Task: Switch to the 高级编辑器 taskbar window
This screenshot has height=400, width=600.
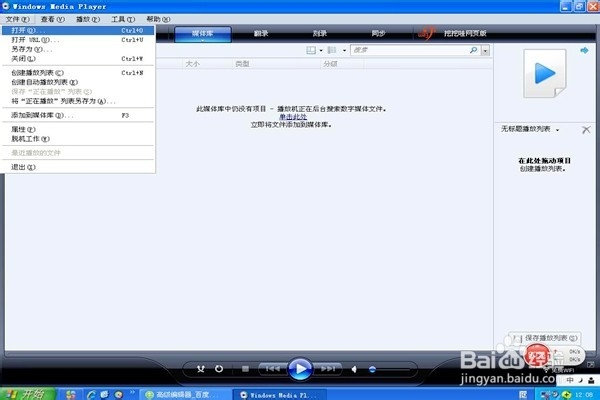Action: click(184, 395)
